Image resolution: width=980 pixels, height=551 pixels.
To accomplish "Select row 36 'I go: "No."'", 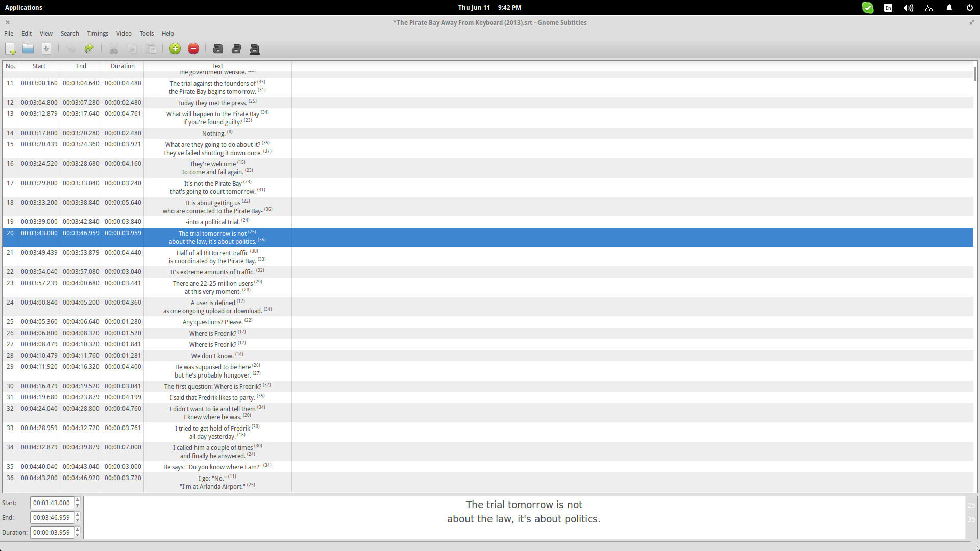I will (x=487, y=482).
